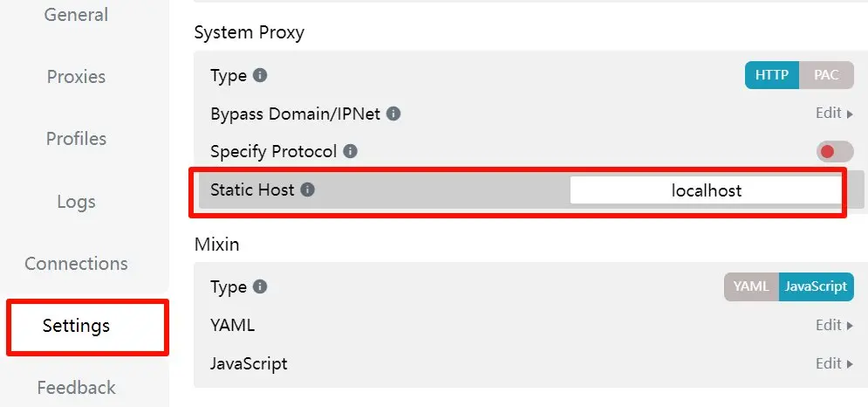The width and height of the screenshot is (868, 407).
Task: Open the Proxies tab in sidebar
Action: pos(76,77)
